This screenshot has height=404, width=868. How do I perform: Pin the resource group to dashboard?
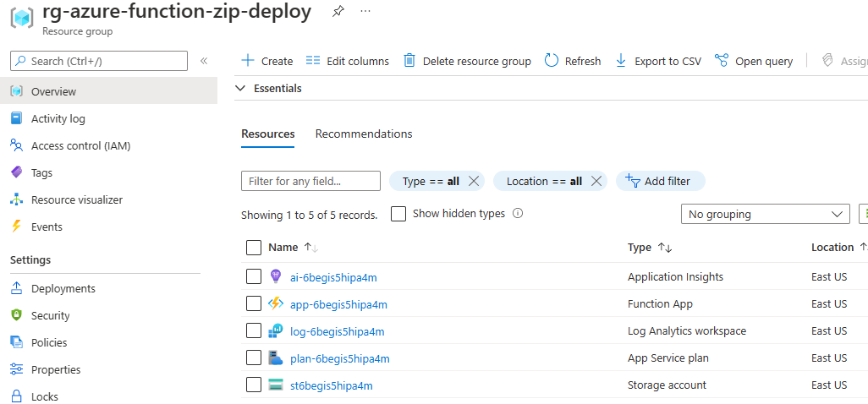(337, 11)
